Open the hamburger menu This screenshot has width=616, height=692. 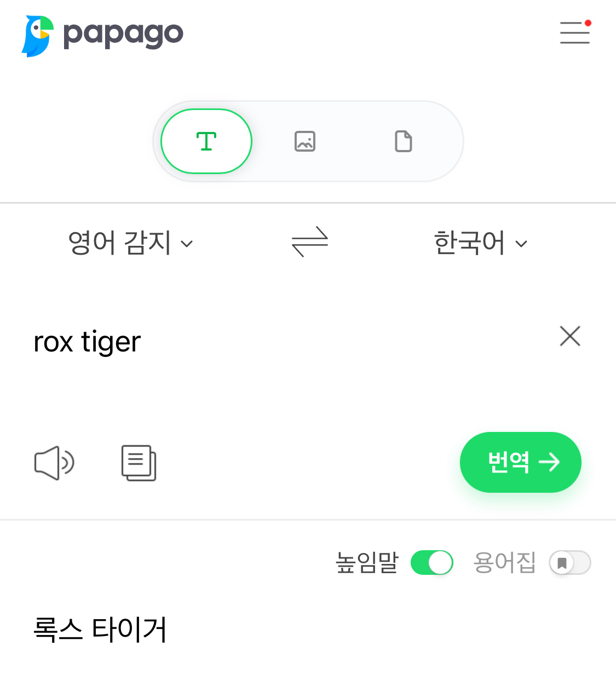click(x=575, y=33)
